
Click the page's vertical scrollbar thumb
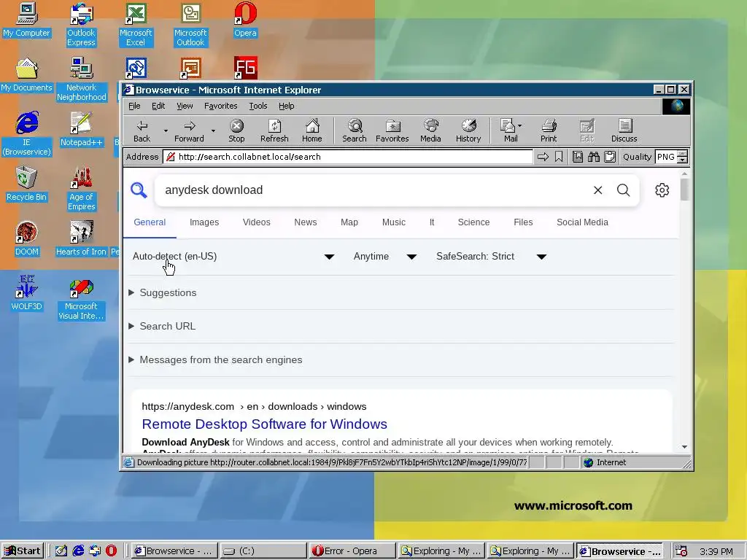tap(684, 190)
